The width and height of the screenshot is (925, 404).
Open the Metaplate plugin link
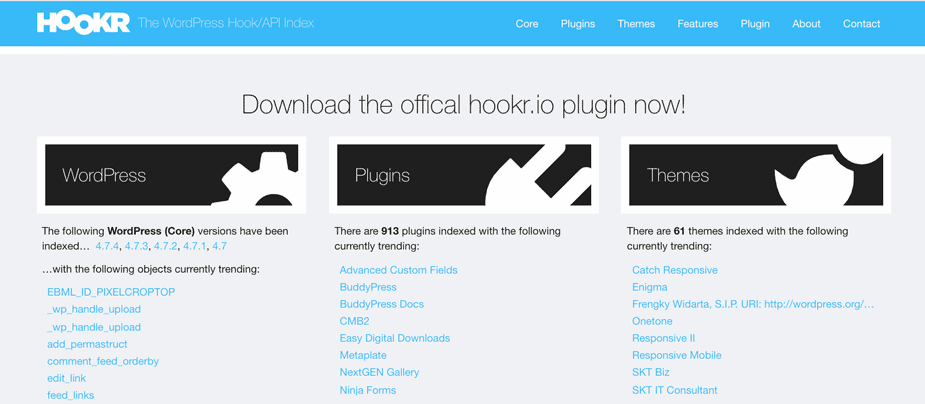point(363,356)
